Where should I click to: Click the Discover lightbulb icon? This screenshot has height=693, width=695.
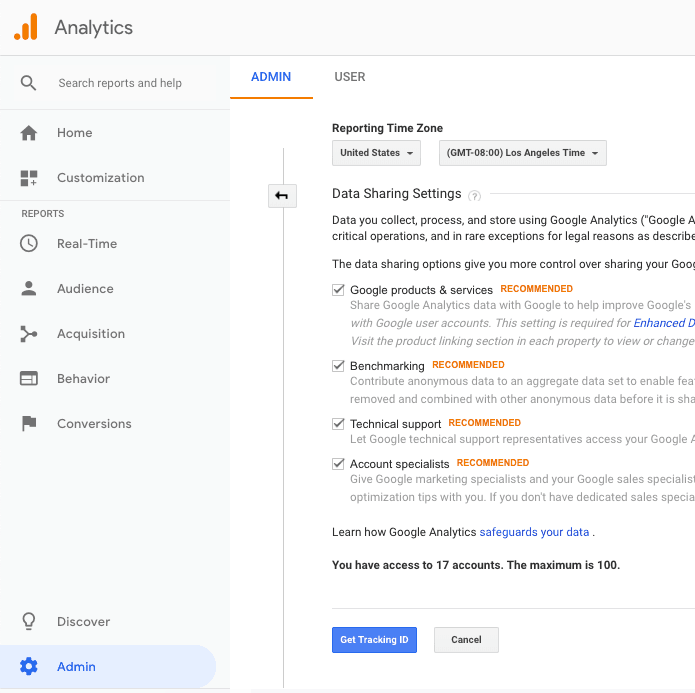(x=29, y=621)
